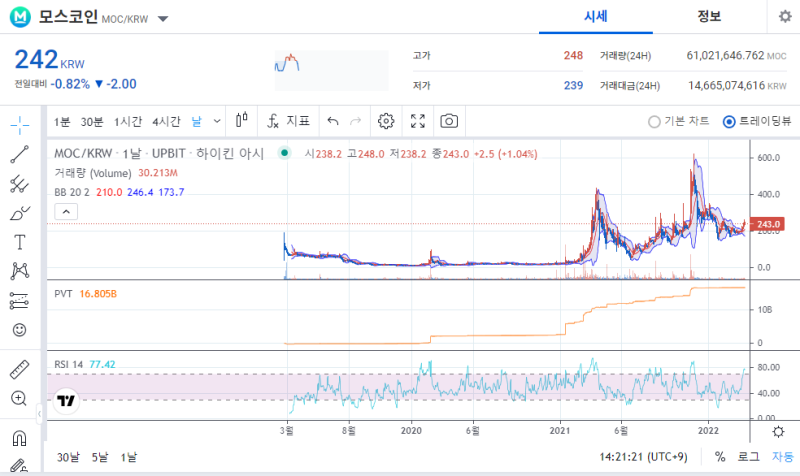Image resolution: width=800 pixels, height=476 pixels.
Task: Select the brush drawing tool
Action: pos(19,213)
